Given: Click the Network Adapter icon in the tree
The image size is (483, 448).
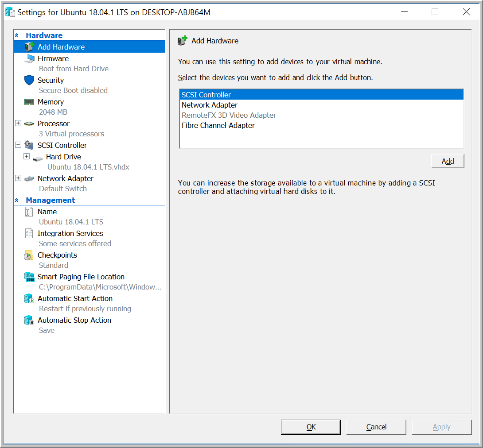Looking at the screenshot, I should coord(29,178).
